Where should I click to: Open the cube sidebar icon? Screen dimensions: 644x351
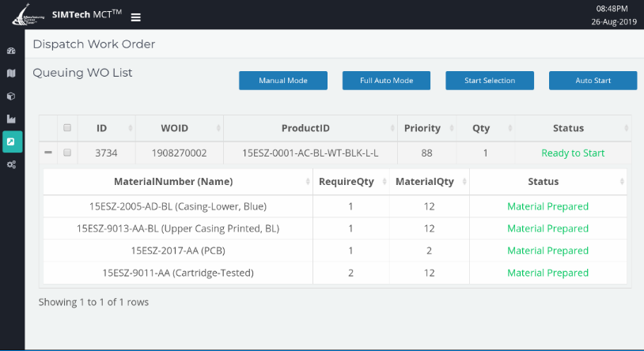point(12,96)
